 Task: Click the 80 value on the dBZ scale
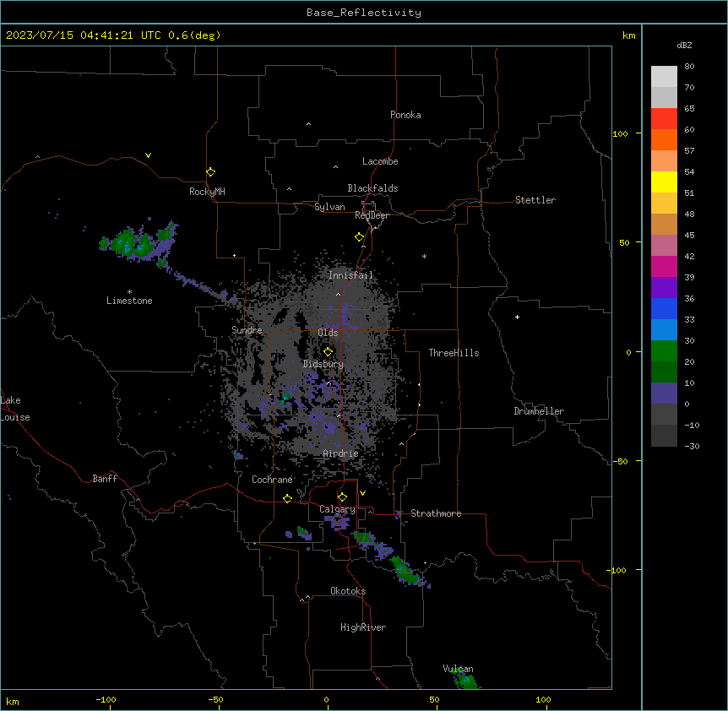(689, 67)
